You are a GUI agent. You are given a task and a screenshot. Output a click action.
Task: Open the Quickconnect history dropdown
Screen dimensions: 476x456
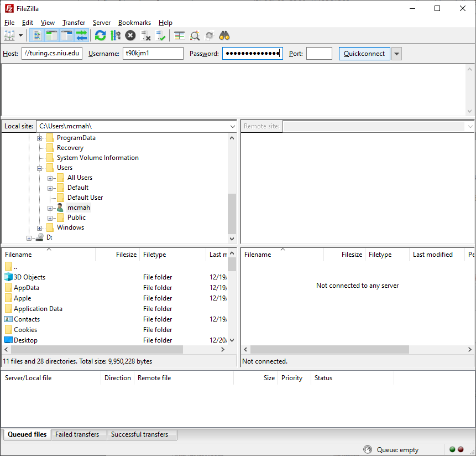point(396,53)
